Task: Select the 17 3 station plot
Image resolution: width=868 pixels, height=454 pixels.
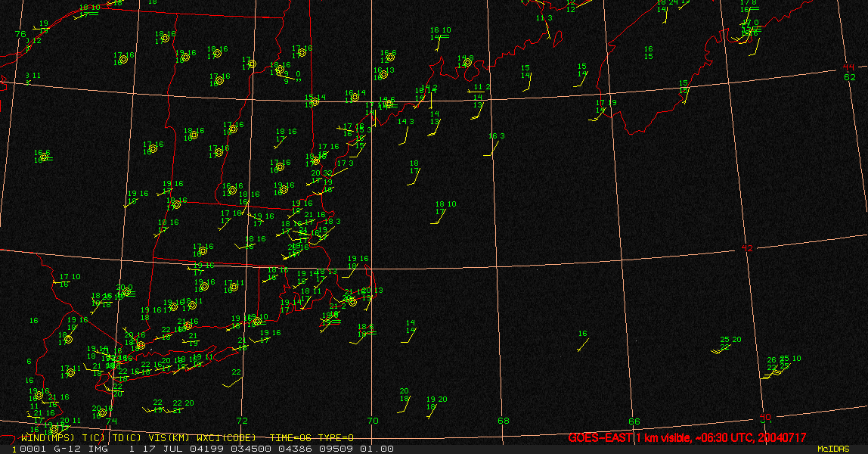Action: click(x=346, y=163)
